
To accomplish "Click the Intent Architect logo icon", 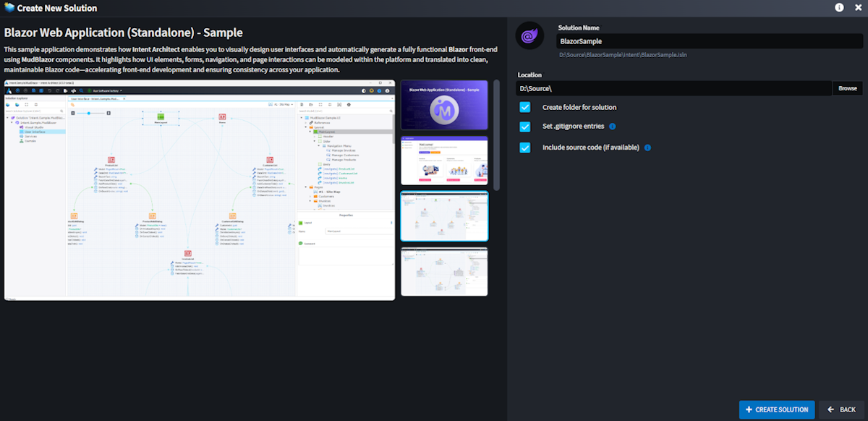I will point(9,8).
